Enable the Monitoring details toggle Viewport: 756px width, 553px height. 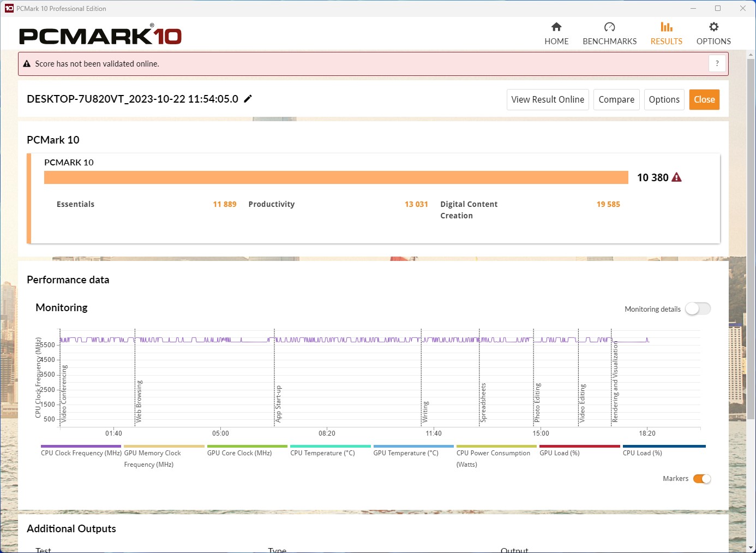[698, 309]
